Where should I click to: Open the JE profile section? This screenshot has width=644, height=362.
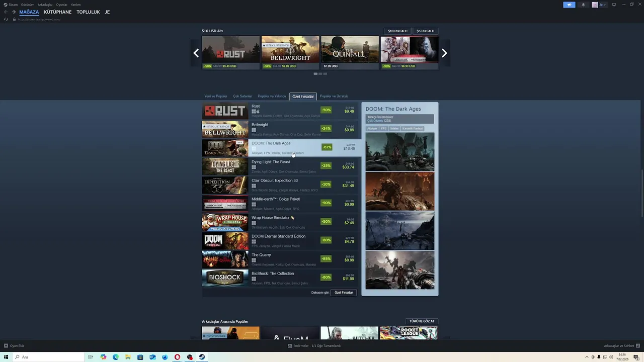click(107, 12)
